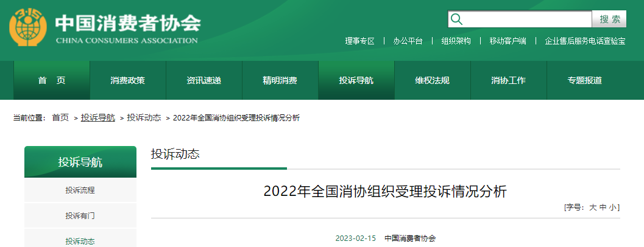Click 投诉导航 in the breadcrumb

click(98, 117)
